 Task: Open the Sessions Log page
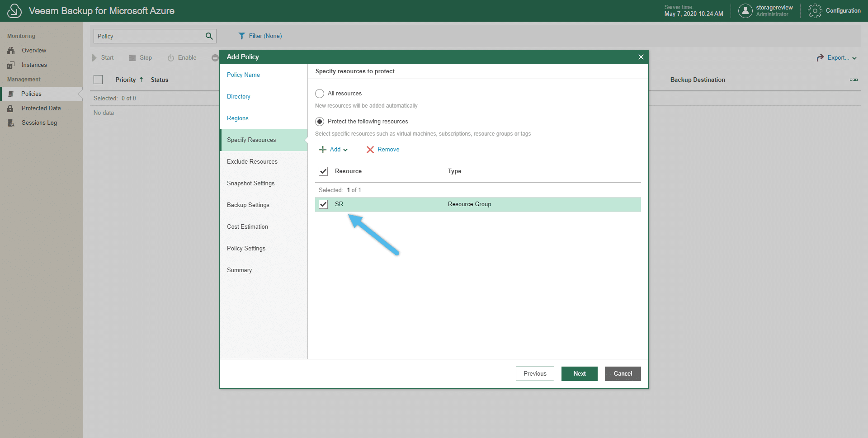click(x=39, y=123)
